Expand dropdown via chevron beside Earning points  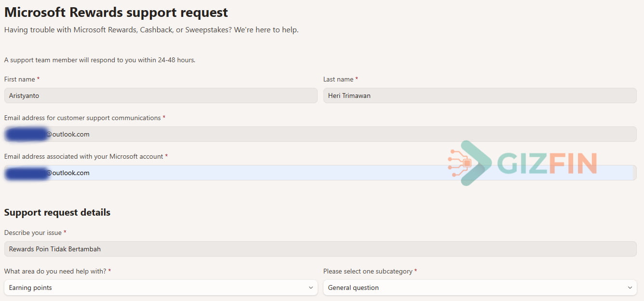click(x=311, y=287)
